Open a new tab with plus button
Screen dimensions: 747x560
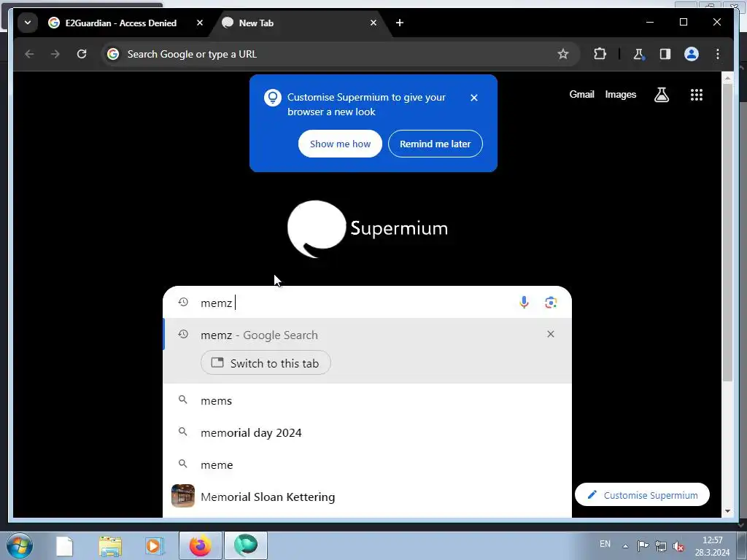point(400,23)
